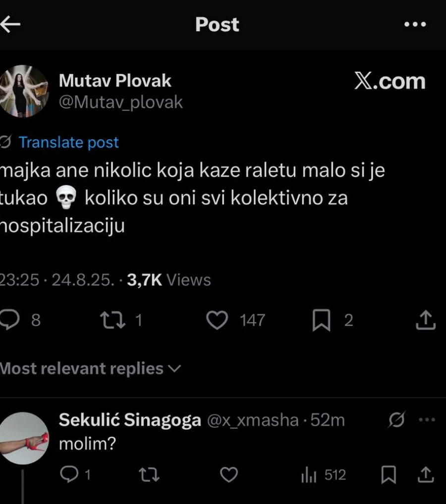Click the Translate post link
The width and height of the screenshot is (446, 504).
click(68, 143)
